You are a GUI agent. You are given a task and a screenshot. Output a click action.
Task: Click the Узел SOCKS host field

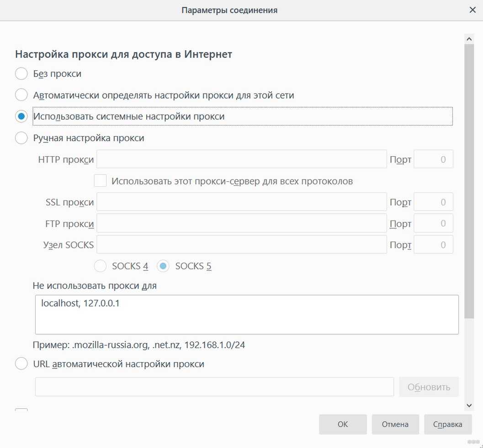click(241, 245)
